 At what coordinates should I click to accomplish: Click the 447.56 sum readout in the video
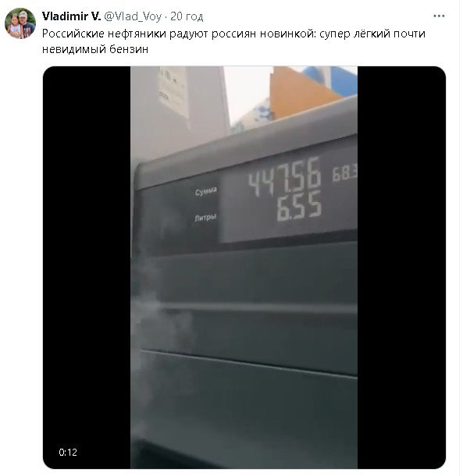tap(285, 176)
